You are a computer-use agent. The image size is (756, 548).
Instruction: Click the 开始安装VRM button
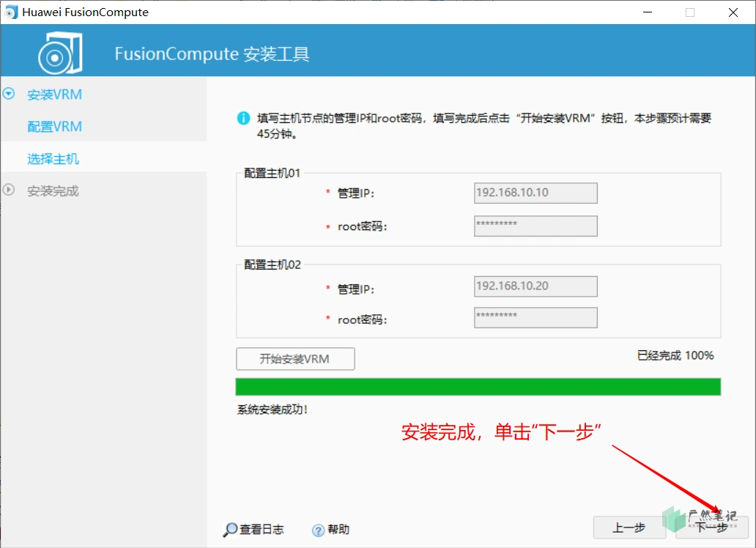pos(295,359)
